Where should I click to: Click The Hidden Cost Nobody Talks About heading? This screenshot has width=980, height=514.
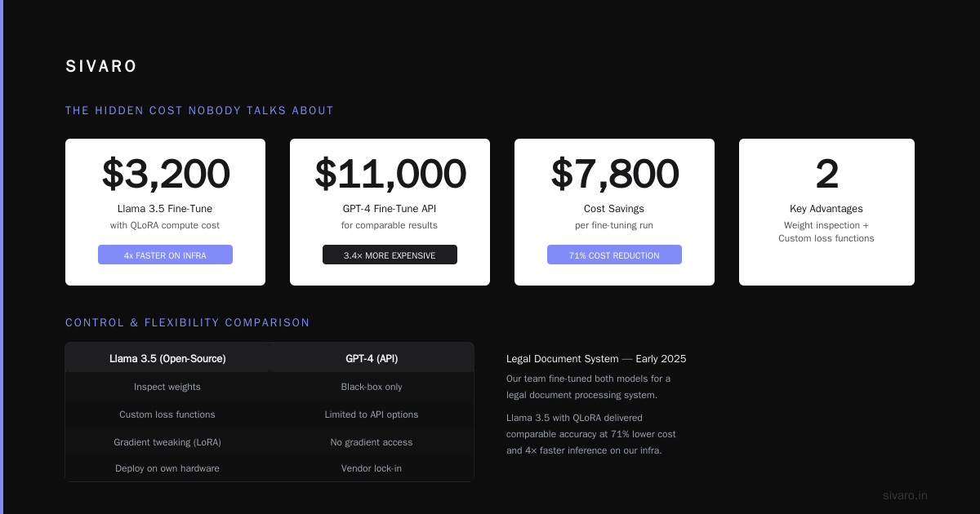pyautogui.click(x=199, y=110)
